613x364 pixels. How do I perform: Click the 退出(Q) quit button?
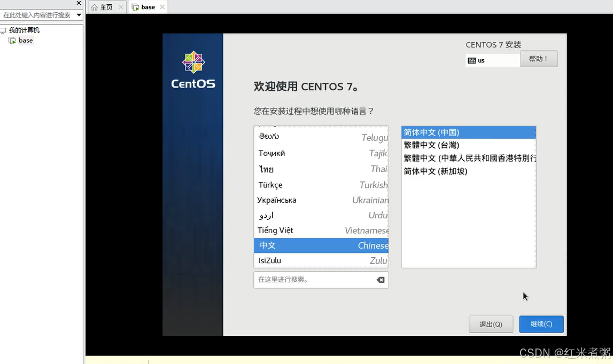pyautogui.click(x=491, y=324)
